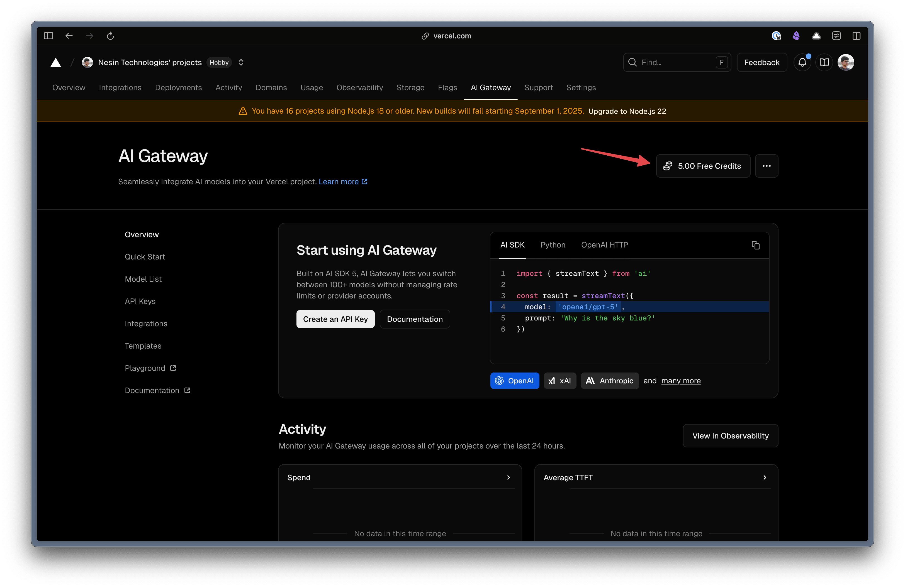Screen dimensions: 905x588
Task: Open Playground external link in sidebar
Action: (x=150, y=368)
